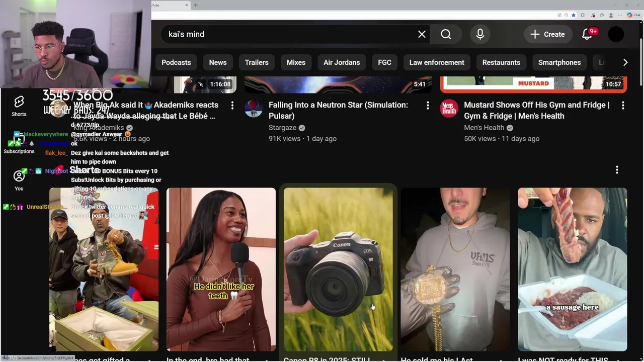
Task: Open the account avatar menu
Action: pos(616,34)
